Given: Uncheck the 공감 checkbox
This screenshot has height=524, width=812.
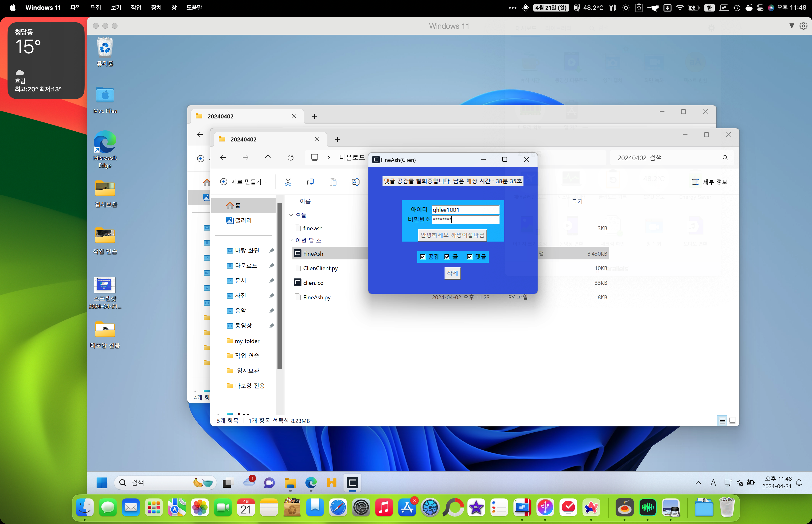Looking at the screenshot, I should click(422, 257).
